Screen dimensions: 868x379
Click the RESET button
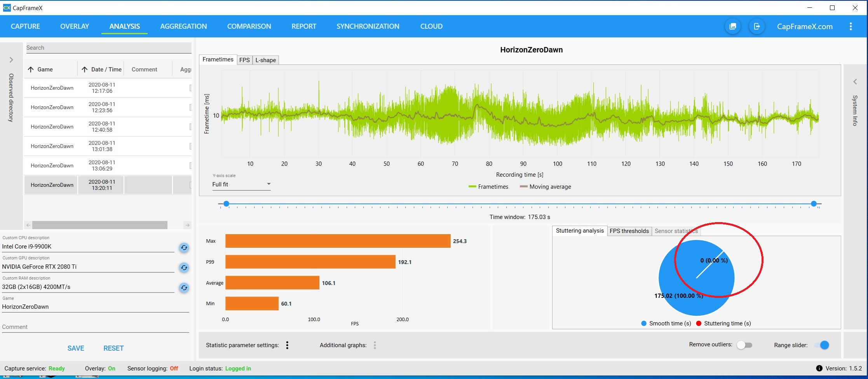click(x=113, y=348)
